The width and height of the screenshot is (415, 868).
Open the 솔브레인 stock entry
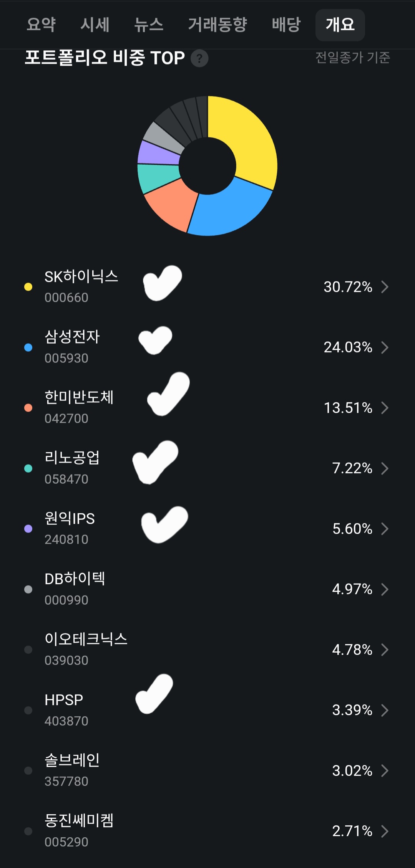[x=72, y=770]
